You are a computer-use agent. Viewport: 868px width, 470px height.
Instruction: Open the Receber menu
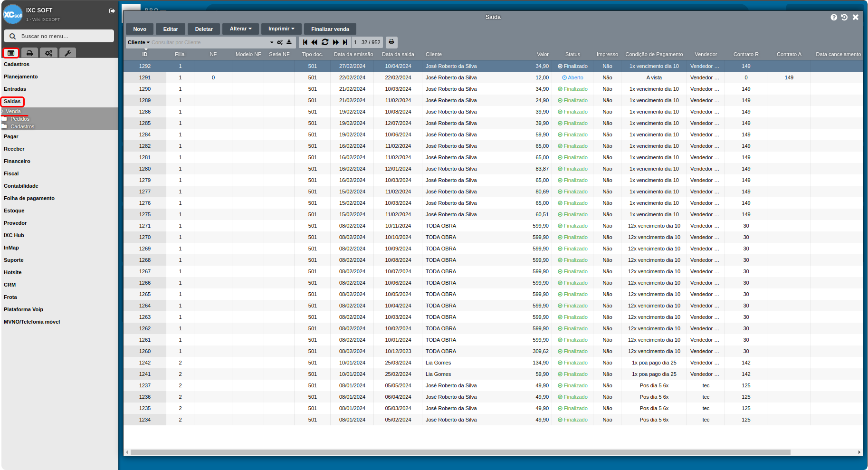point(14,149)
